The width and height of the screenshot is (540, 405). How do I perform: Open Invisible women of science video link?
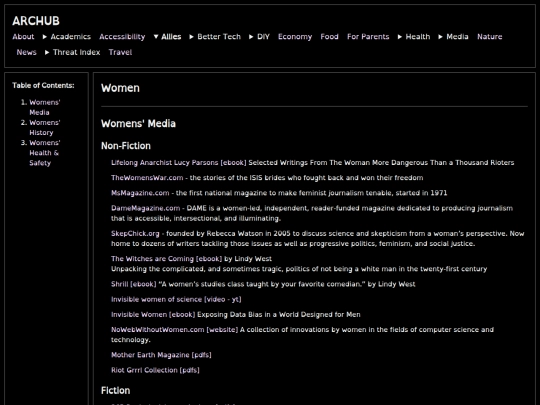click(x=176, y=299)
